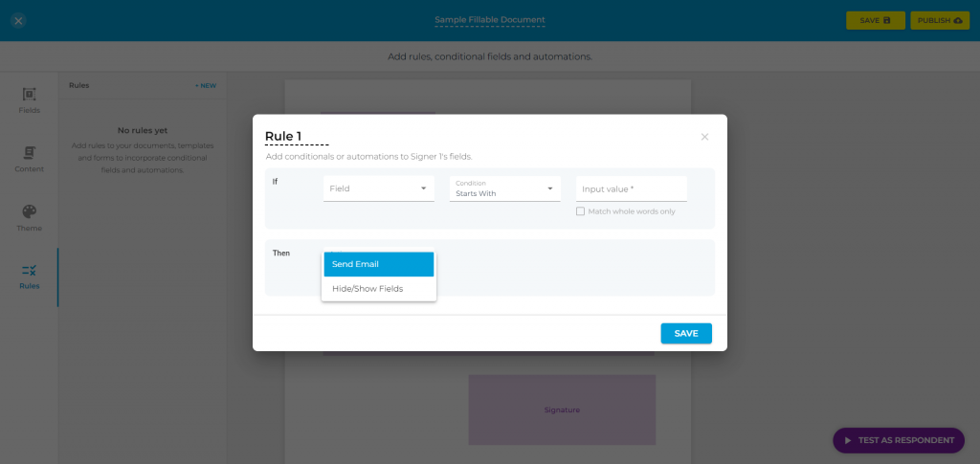Click the blue SAVE button in dialog
This screenshot has width=980, height=464.
(685, 334)
